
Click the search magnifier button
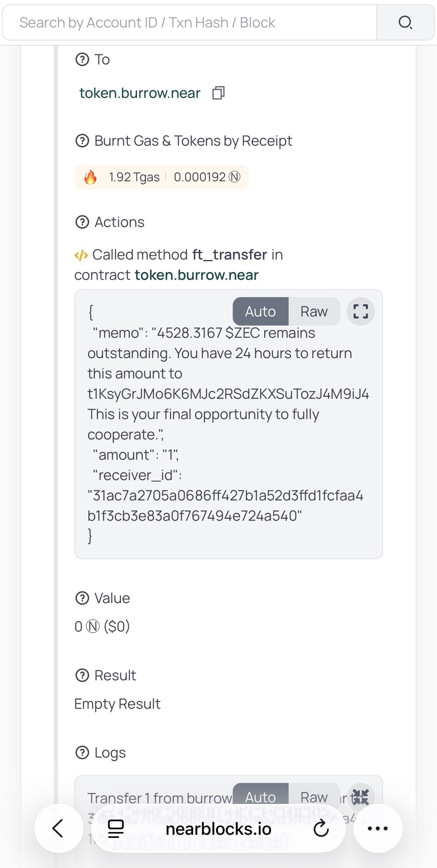(x=405, y=22)
